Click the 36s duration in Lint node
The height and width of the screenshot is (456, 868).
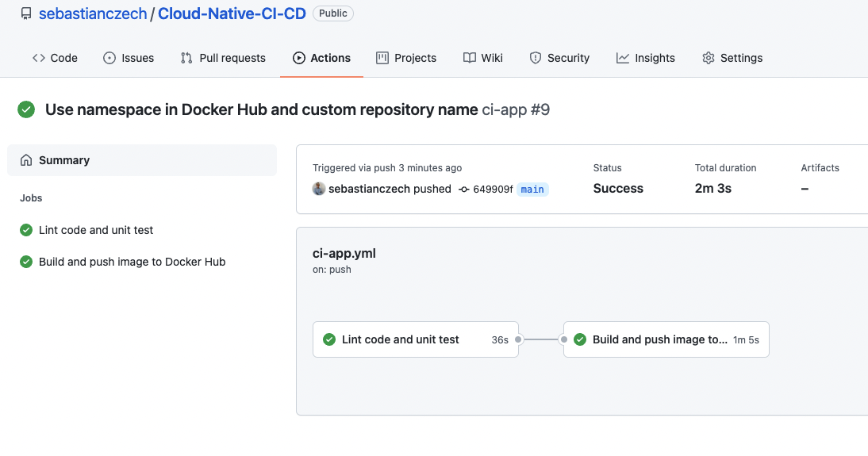(x=500, y=340)
